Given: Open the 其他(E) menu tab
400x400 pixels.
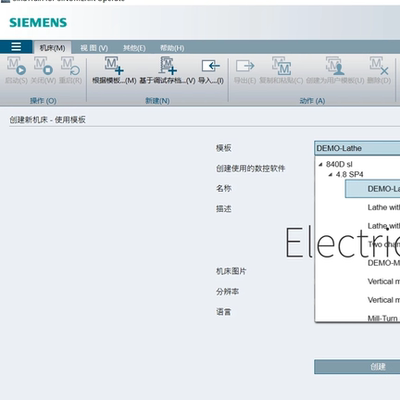Looking at the screenshot, I should click(134, 48).
